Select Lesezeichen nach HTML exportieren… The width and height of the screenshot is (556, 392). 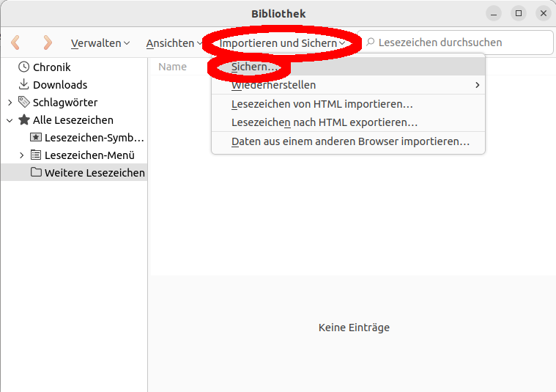click(x=324, y=122)
